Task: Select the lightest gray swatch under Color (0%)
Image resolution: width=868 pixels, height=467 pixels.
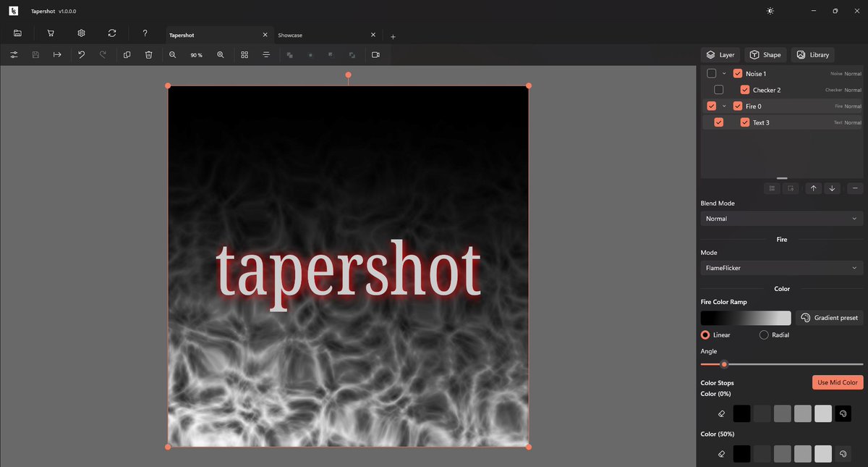Action: (x=822, y=413)
